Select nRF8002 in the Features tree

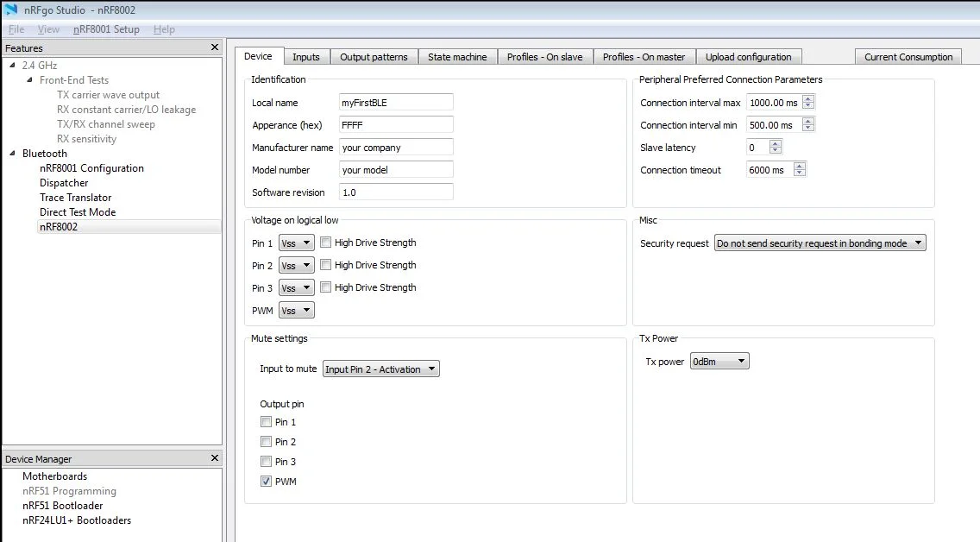(x=59, y=227)
